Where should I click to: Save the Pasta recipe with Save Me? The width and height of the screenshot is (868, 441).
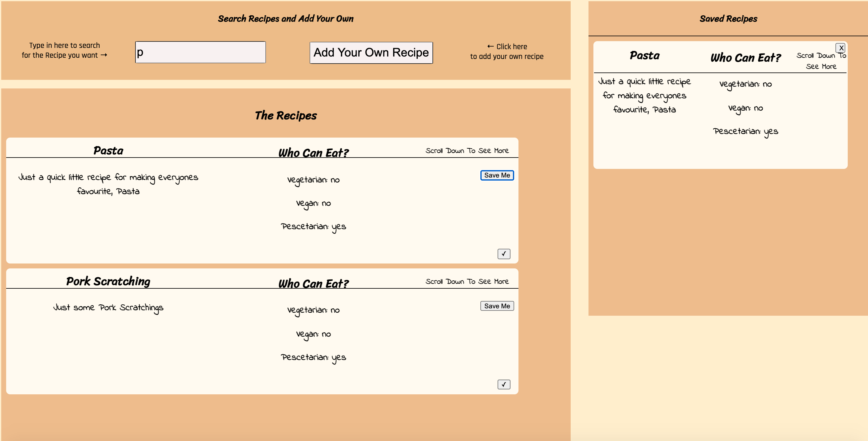tap(497, 175)
